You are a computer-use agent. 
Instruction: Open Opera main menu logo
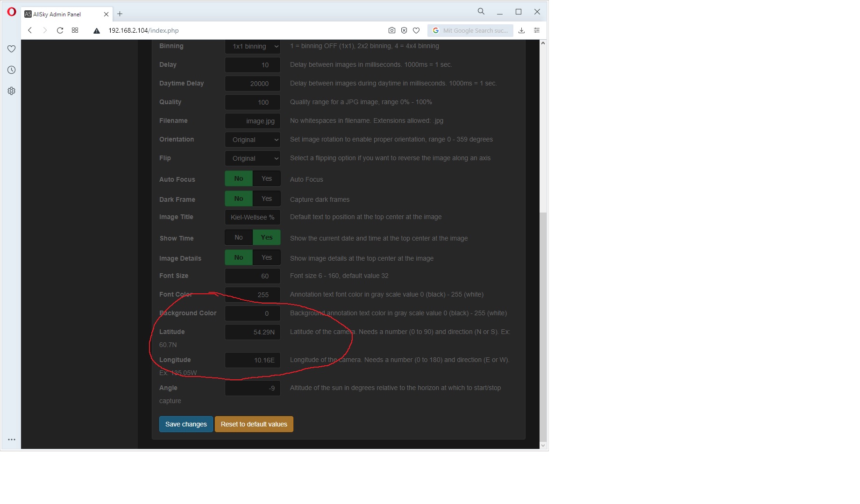pyautogui.click(x=12, y=12)
